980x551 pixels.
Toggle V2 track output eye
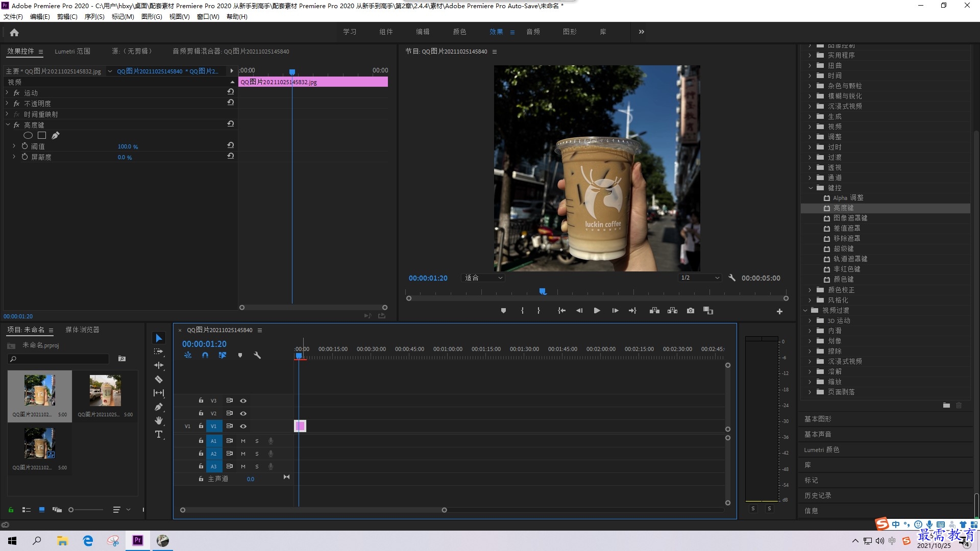tap(243, 414)
